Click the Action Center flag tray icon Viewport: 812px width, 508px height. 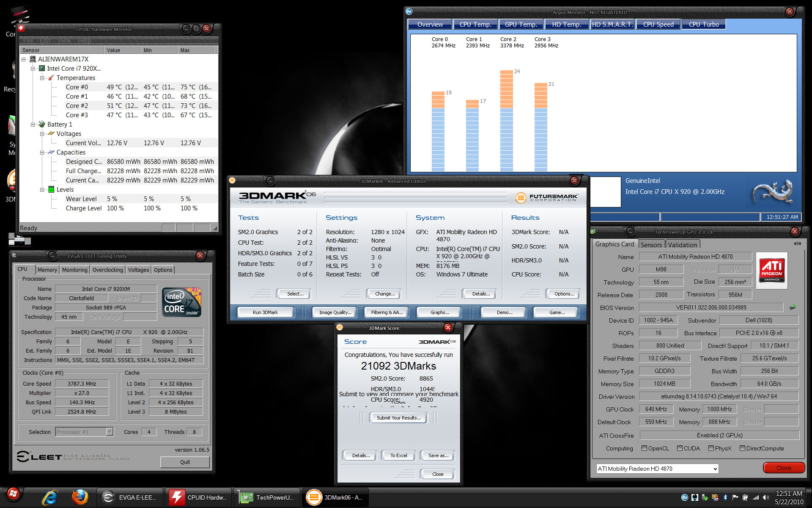(735, 497)
